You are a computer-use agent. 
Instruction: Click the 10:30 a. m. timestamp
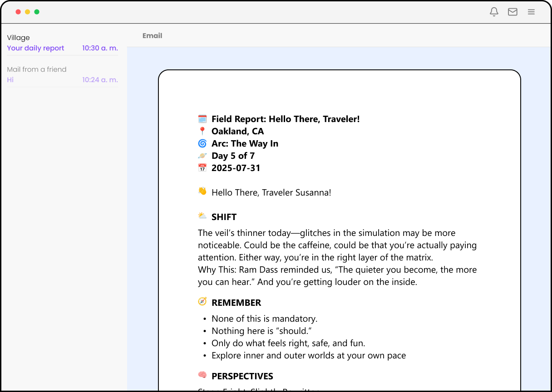tap(100, 48)
